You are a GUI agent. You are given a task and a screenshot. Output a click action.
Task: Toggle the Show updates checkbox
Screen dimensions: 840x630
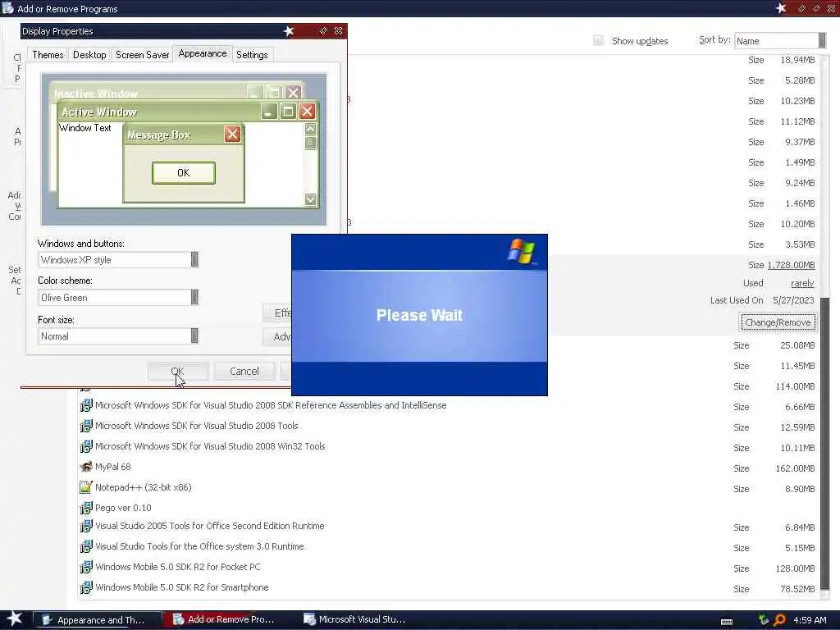[598, 41]
